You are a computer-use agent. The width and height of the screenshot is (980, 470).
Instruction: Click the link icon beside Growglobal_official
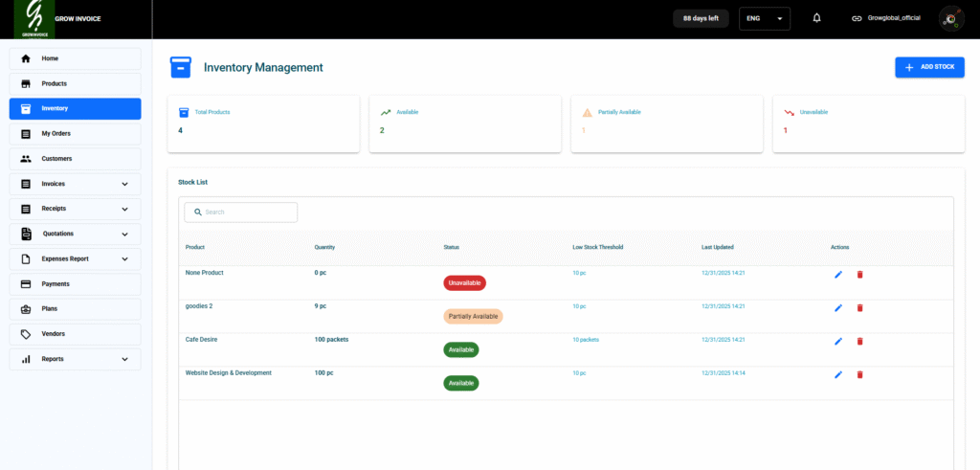[857, 18]
